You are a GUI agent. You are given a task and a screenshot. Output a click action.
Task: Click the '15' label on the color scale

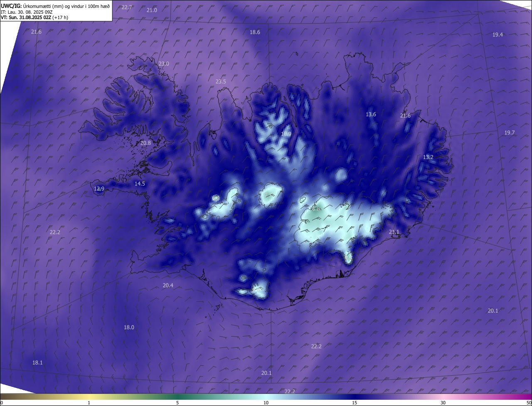point(355,403)
